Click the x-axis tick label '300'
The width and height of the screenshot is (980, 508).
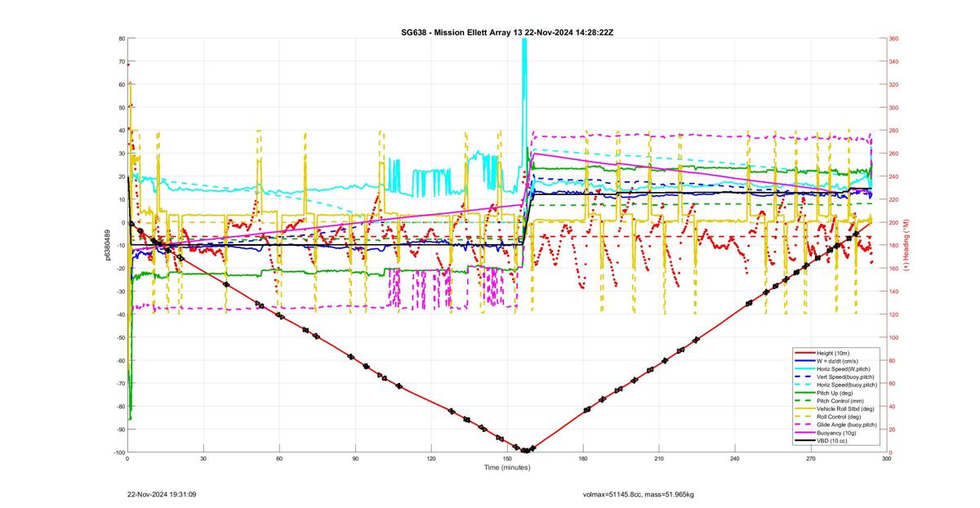(887, 459)
